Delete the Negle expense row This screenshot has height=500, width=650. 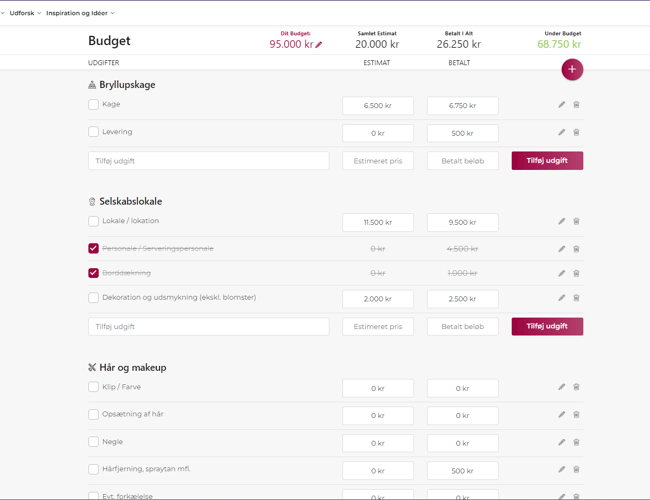pyautogui.click(x=576, y=442)
